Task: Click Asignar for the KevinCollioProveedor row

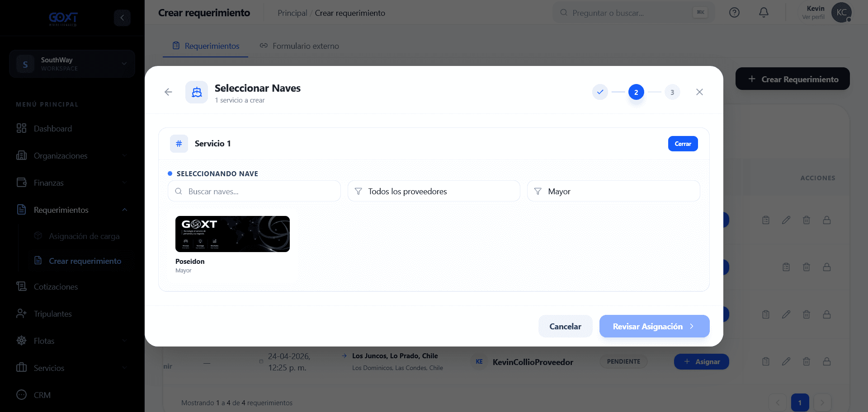Action: point(701,362)
